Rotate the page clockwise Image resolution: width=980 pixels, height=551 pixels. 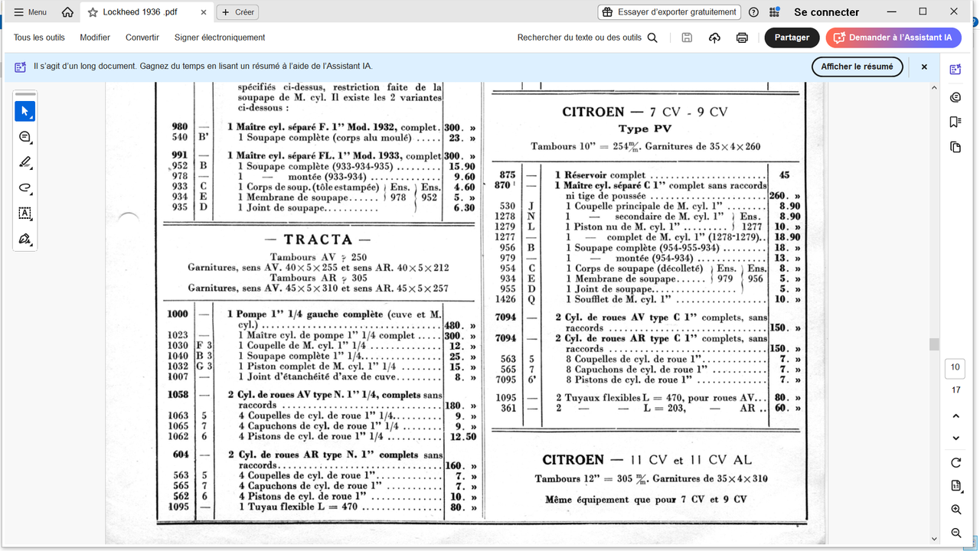[955, 462]
